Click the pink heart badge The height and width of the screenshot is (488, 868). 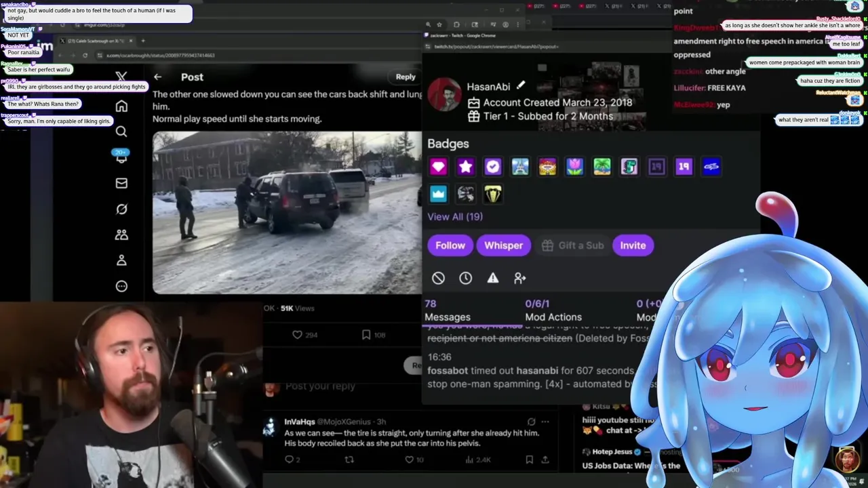point(438,167)
